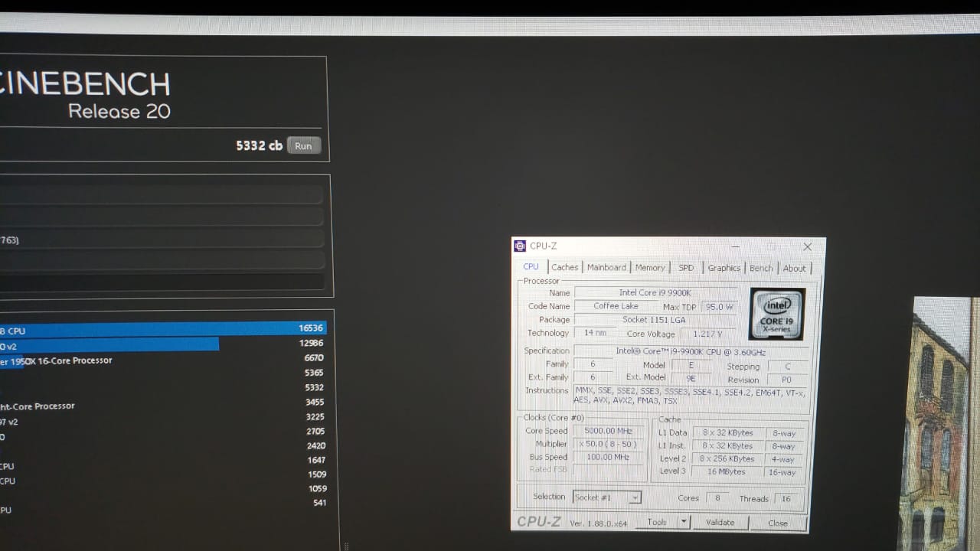The width and height of the screenshot is (980, 551).
Task: Click the Multiplier value x 50.0 (8 - 50)
Action: pyautogui.click(x=608, y=444)
